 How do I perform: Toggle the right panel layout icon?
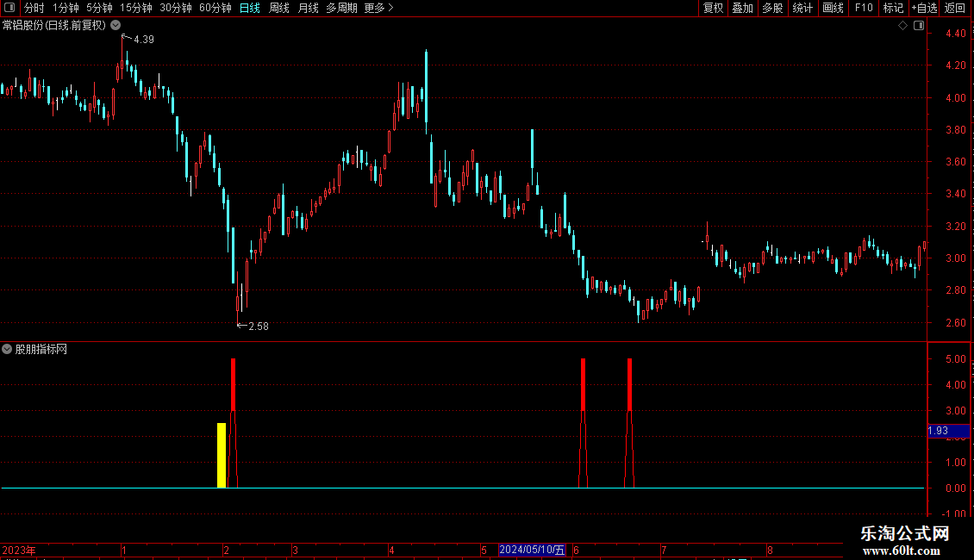pyautogui.click(x=919, y=26)
